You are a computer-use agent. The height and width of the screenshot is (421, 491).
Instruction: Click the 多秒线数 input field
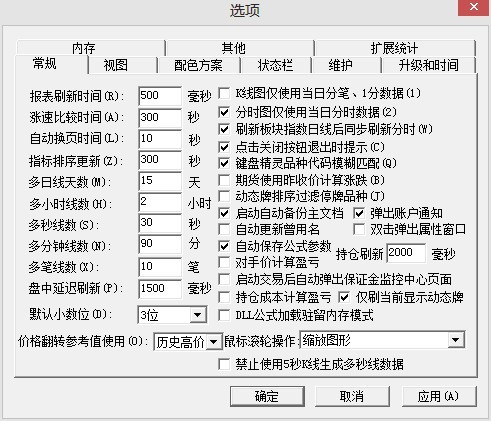pyautogui.click(x=160, y=223)
